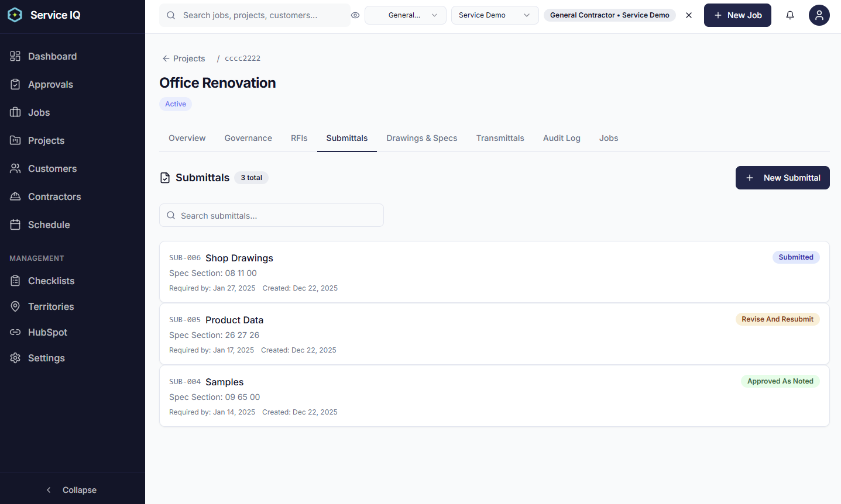
Task: Open Dashboard from the sidebar
Action: click(73, 56)
